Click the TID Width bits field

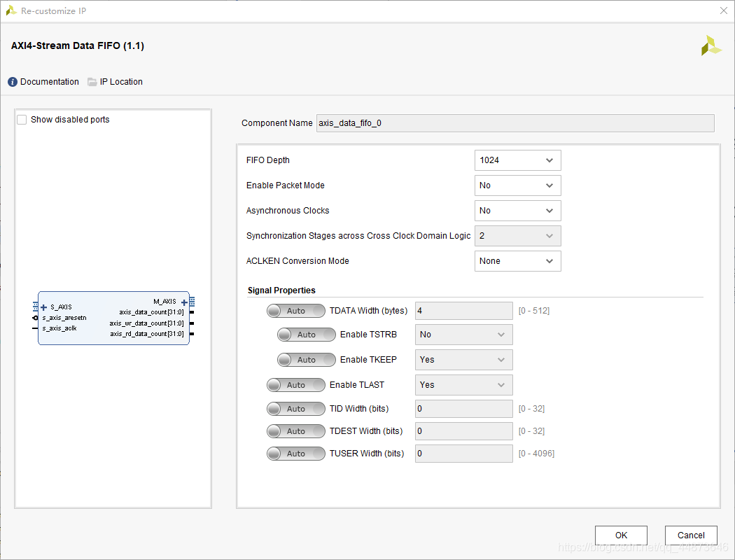[x=463, y=409]
